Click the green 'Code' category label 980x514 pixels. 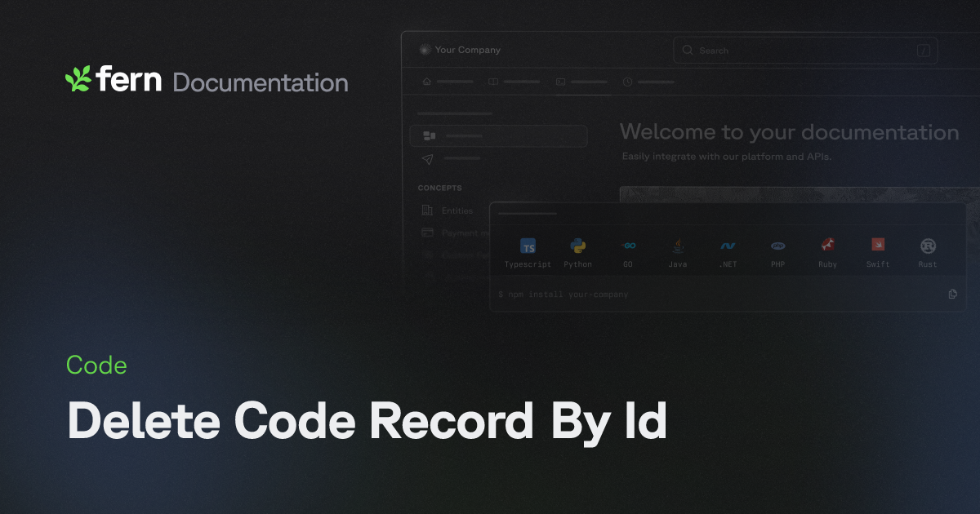pyautogui.click(x=96, y=366)
